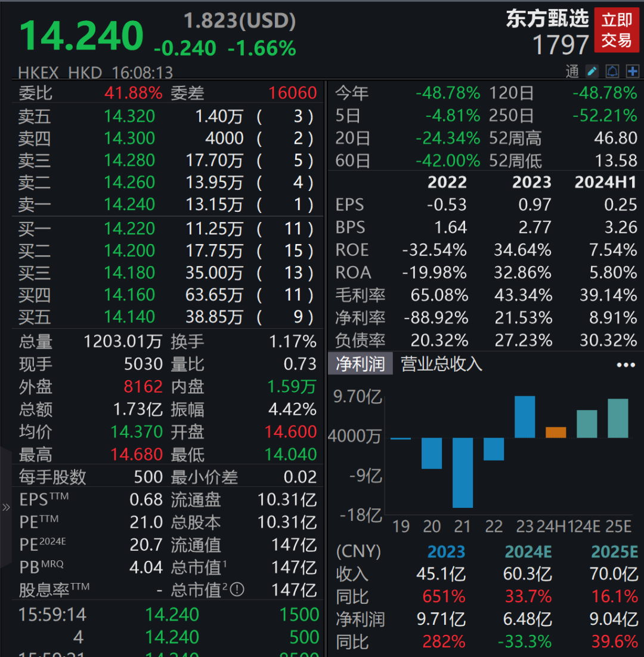
Task: Click the 买四 volume 63.65万
Action: (x=215, y=295)
